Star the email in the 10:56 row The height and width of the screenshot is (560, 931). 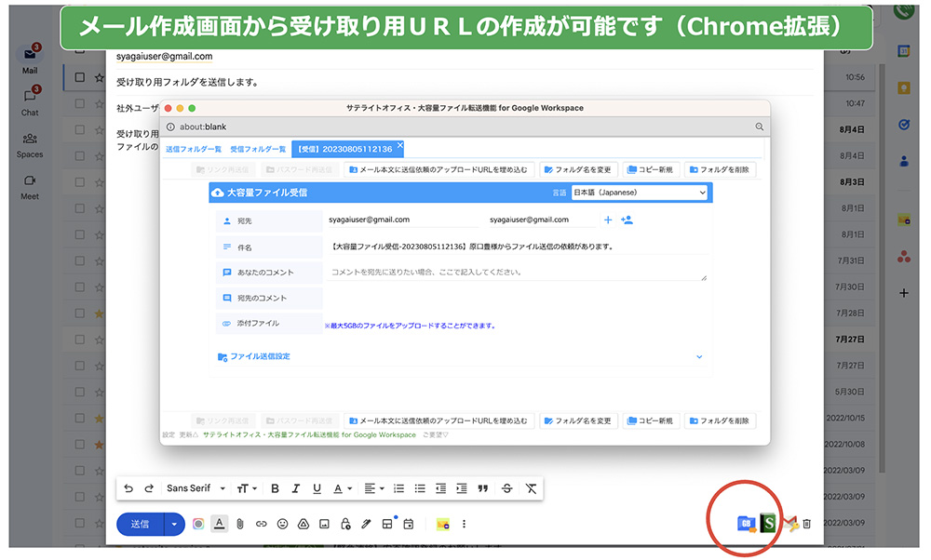[100, 77]
